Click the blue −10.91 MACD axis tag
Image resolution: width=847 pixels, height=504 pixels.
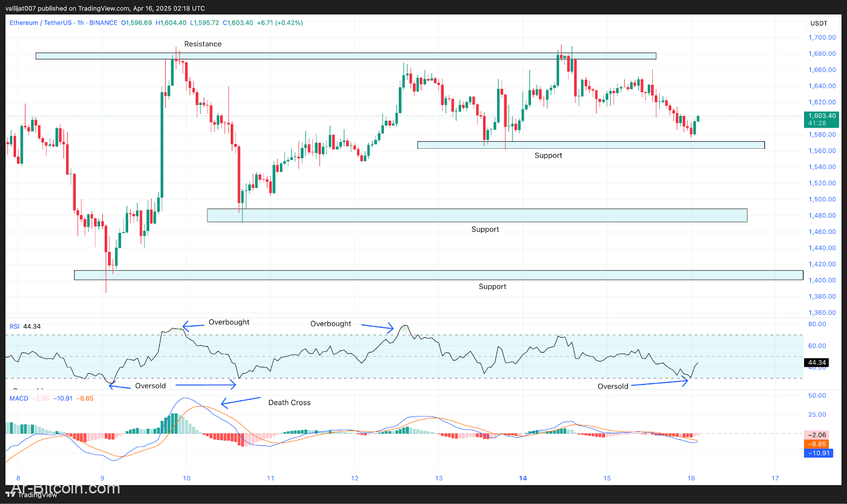coord(818,453)
